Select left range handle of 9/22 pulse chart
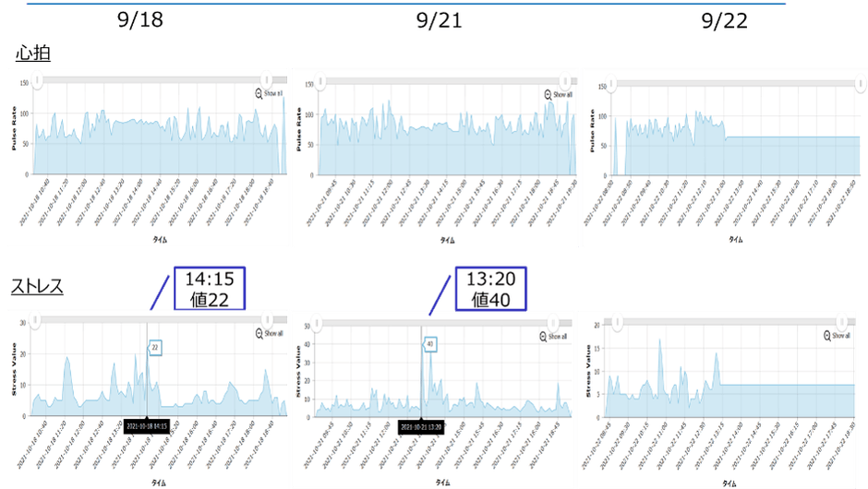 pyautogui.click(x=610, y=84)
